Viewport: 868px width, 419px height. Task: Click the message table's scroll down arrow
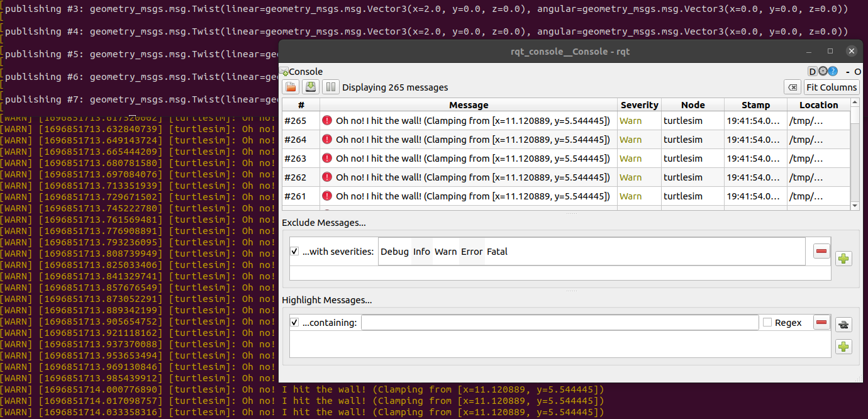point(855,206)
